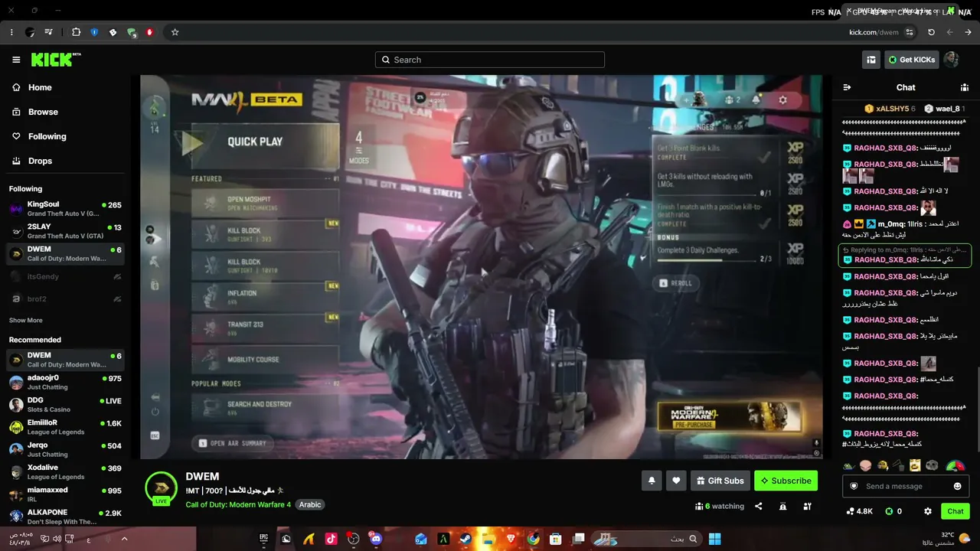Open the Call of Duty: Modern Warfare 4 category
Viewport: 980px width, 551px height.
tap(238, 504)
